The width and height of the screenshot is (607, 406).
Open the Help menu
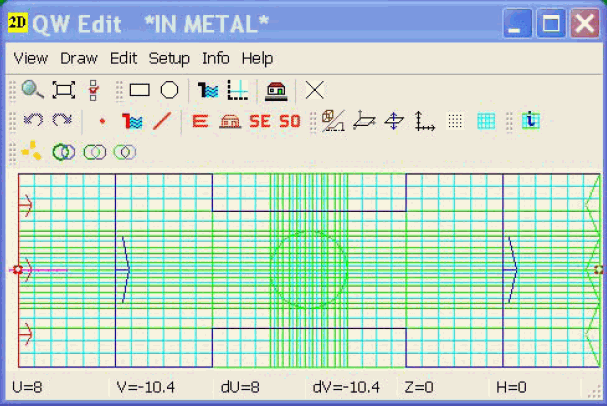tap(257, 58)
